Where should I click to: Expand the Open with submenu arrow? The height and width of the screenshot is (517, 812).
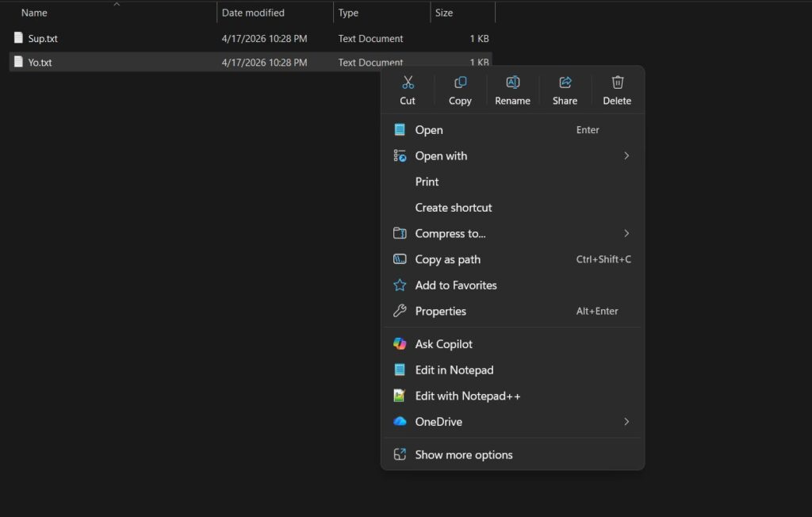[x=626, y=156]
